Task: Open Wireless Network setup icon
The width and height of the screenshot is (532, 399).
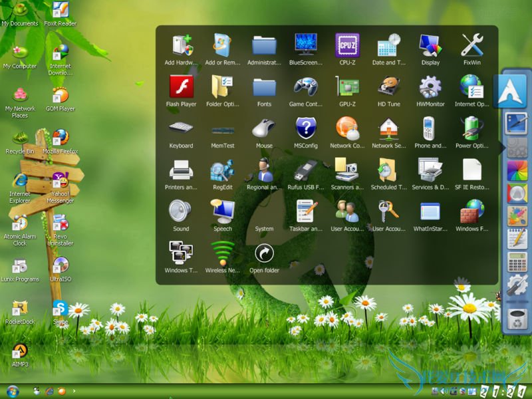Action: (x=223, y=254)
